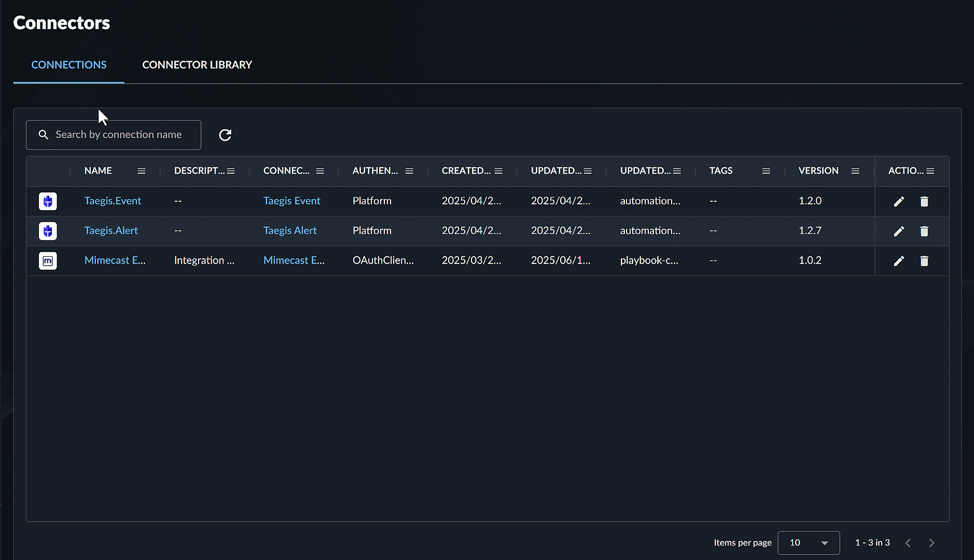Select version 1.2.7 cell

click(x=810, y=231)
